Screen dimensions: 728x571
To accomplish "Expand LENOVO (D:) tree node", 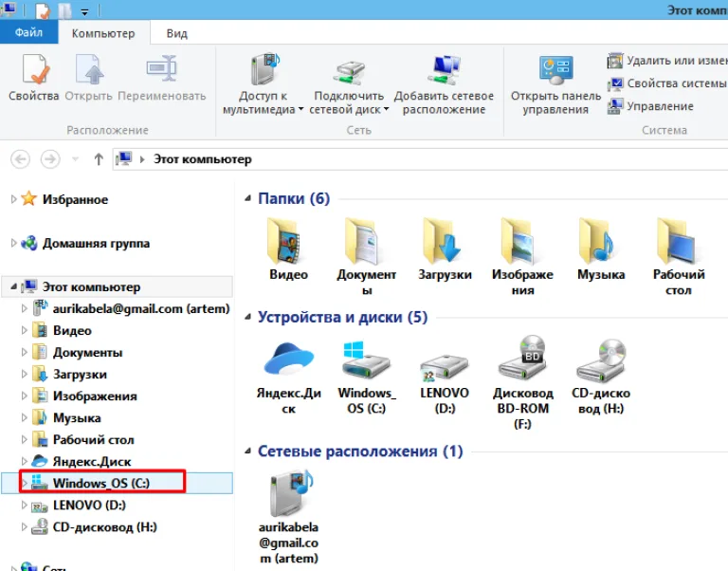I will coord(24,505).
